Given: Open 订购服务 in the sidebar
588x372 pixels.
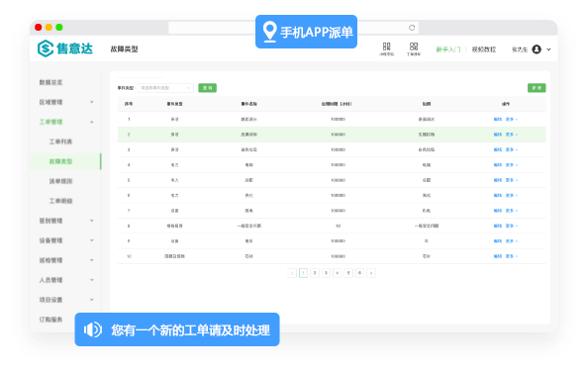Looking at the screenshot, I should click(51, 320).
